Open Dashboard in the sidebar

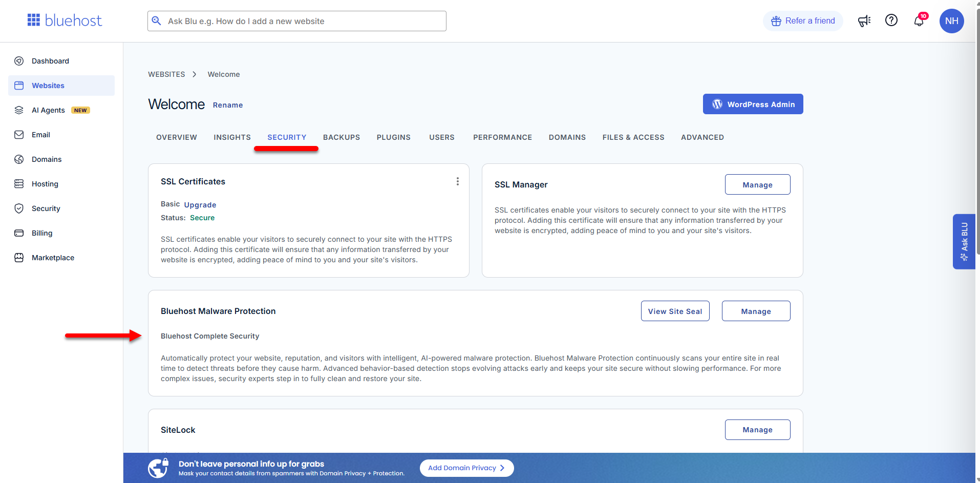(x=61, y=61)
